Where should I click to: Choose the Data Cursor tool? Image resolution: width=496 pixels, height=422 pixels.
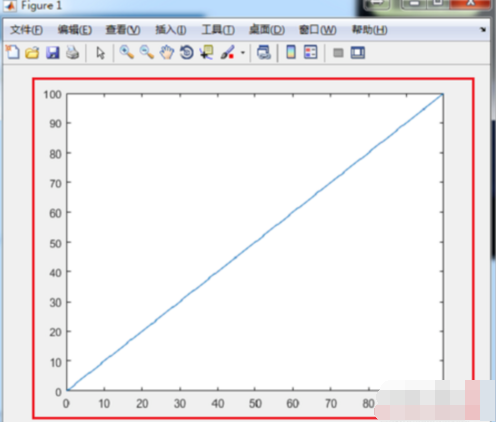(207, 53)
